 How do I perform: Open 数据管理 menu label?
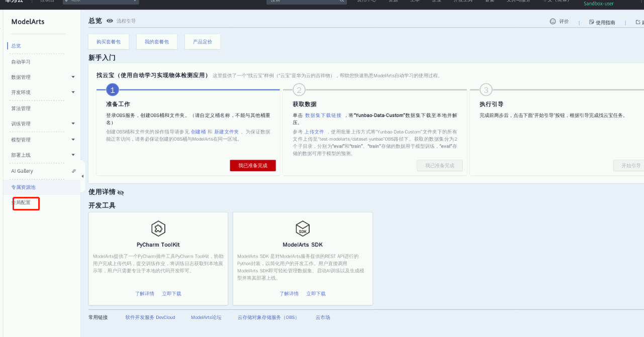(x=21, y=77)
